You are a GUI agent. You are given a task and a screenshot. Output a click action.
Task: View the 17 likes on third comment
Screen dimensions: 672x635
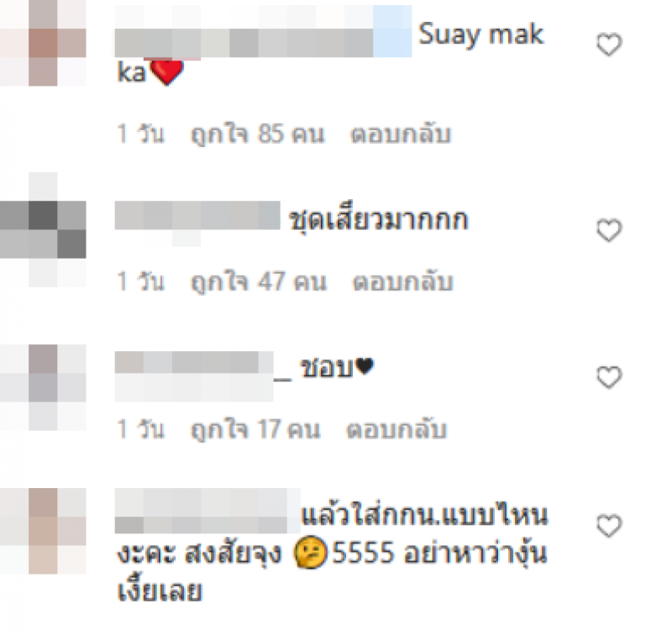pos(255,430)
